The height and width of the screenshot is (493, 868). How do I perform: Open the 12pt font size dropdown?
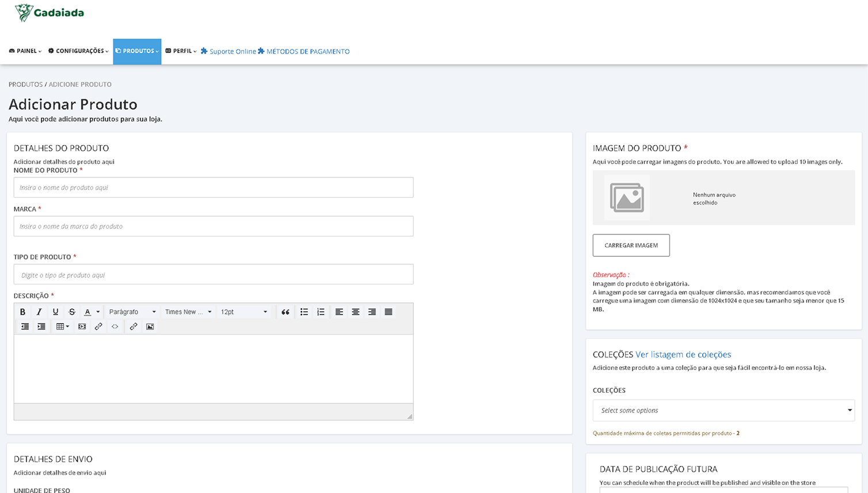pyautogui.click(x=244, y=312)
